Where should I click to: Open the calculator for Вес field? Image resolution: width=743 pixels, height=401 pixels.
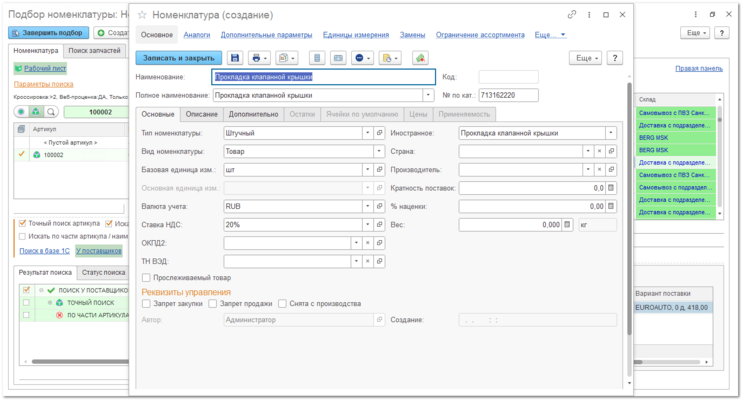(x=567, y=225)
